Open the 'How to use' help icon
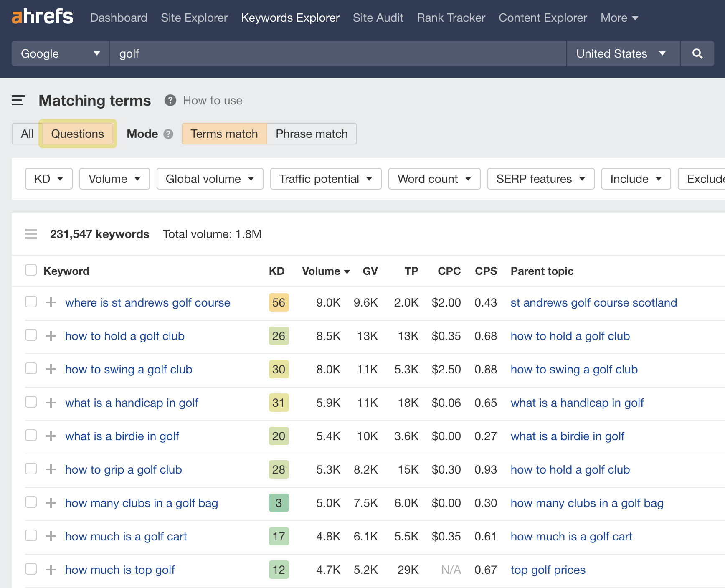 [x=170, y=100]
